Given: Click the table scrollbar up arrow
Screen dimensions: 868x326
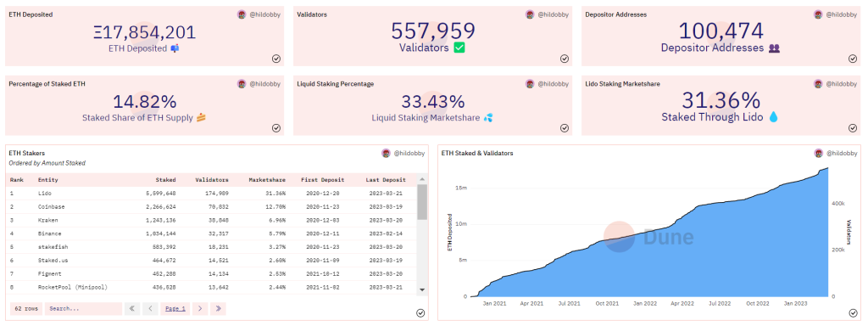Looking at the screenshot, I should (422, 180).
